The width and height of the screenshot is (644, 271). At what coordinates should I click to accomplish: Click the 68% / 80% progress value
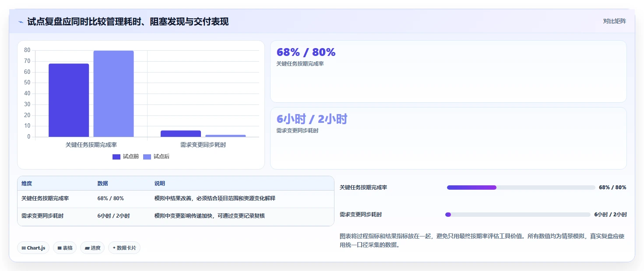tap(612, 188)
